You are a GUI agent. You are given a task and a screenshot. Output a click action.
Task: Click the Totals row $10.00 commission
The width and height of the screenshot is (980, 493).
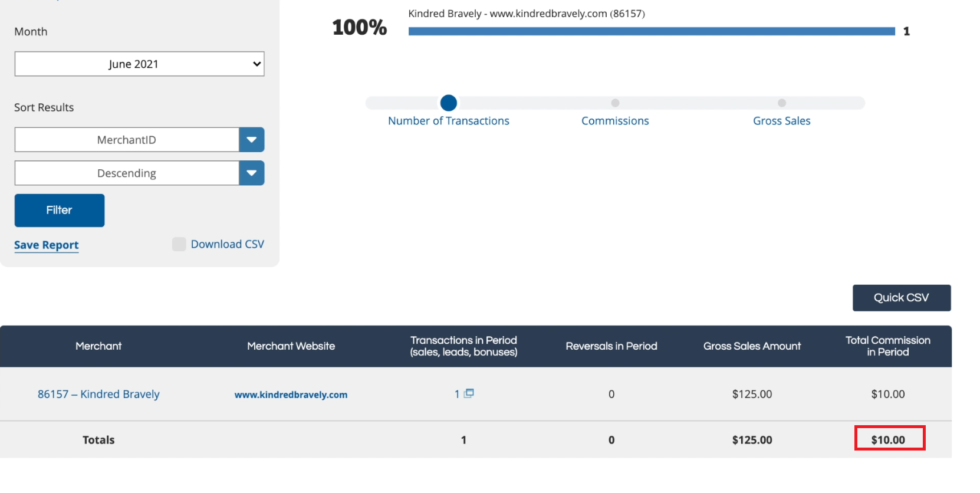click(x=888, y=440)
